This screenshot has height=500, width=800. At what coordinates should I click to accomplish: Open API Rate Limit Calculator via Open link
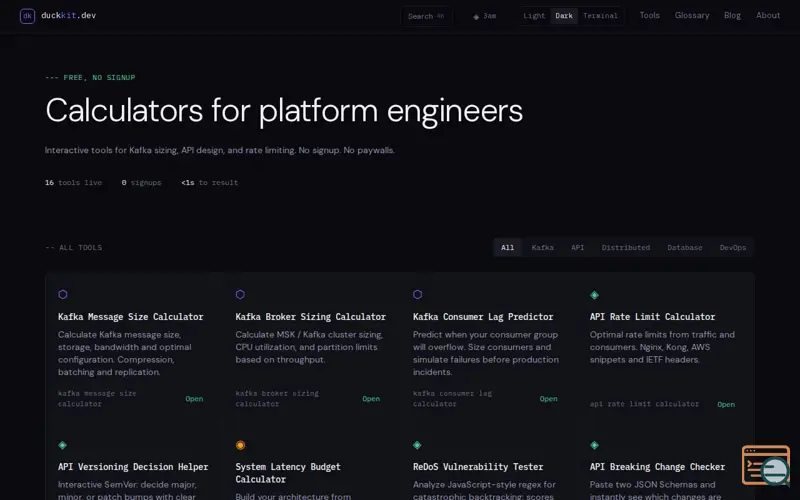[726, 404]
